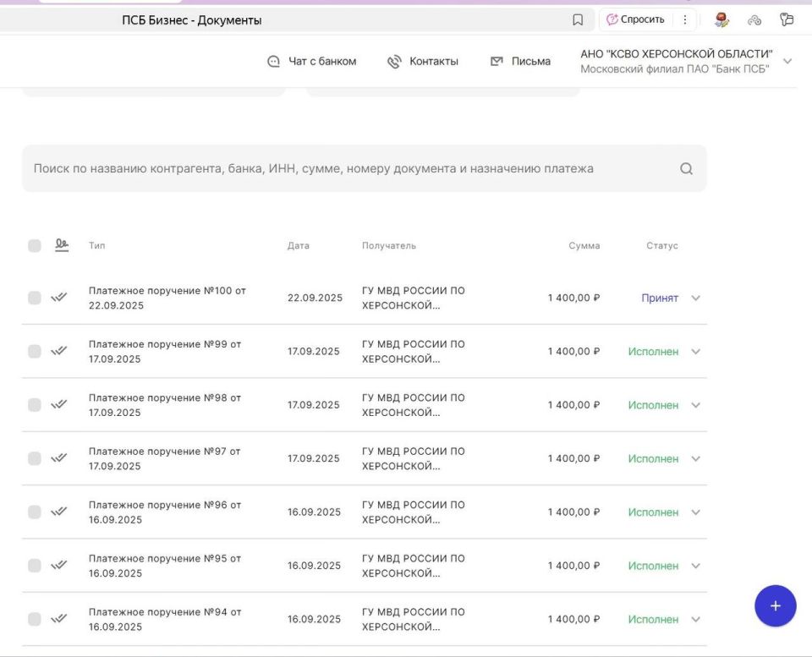812x657 pixels.
Task: Click the search magnifier icon
Action: click(686, 168)
